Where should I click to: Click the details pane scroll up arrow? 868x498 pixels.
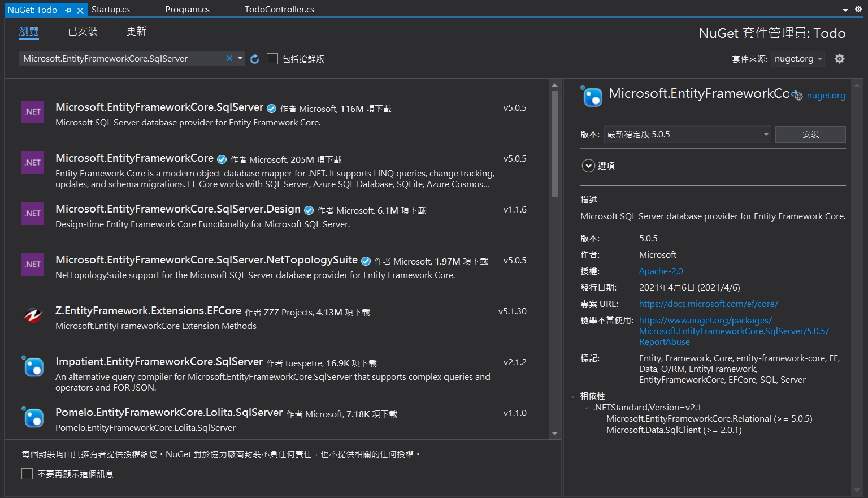pyautogui.click(x=857, y=85)
